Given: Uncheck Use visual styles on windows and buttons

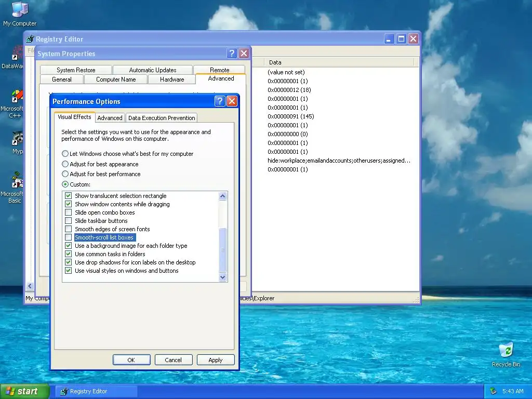Looking at the screenshot, I should coord(68,270).
